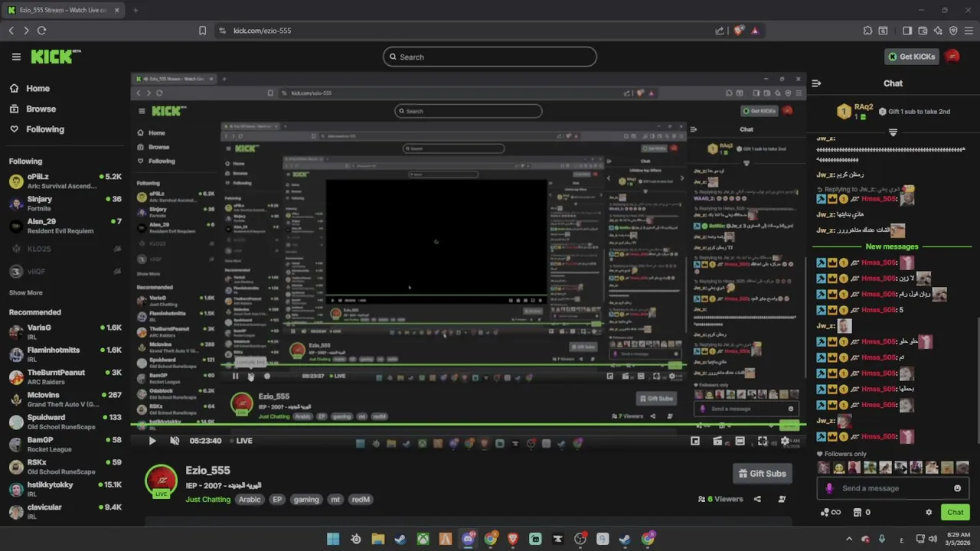Open VarisG recommended channel
Viewport: 980px width, 551px height.
pyautogui.click(x=65, y=332)
